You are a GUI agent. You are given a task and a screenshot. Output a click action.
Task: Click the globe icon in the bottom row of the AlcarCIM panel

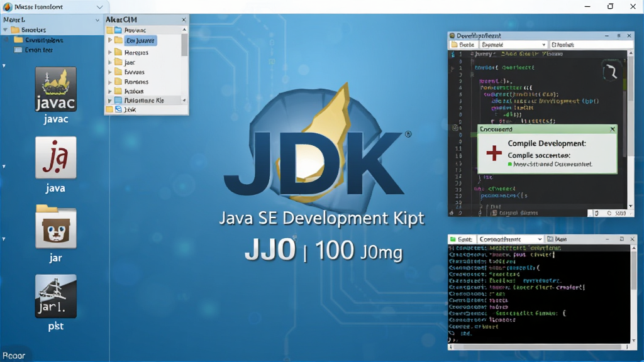118,109
